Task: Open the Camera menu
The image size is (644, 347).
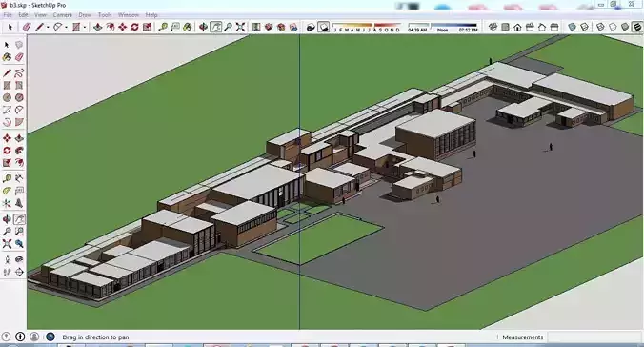Action: [x=63, y=15]
